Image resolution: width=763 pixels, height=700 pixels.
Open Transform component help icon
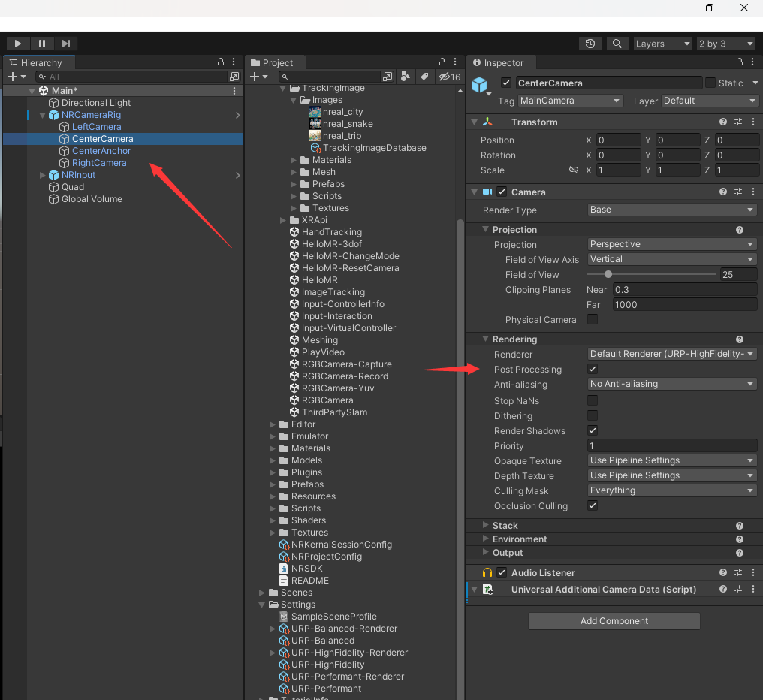723,122
